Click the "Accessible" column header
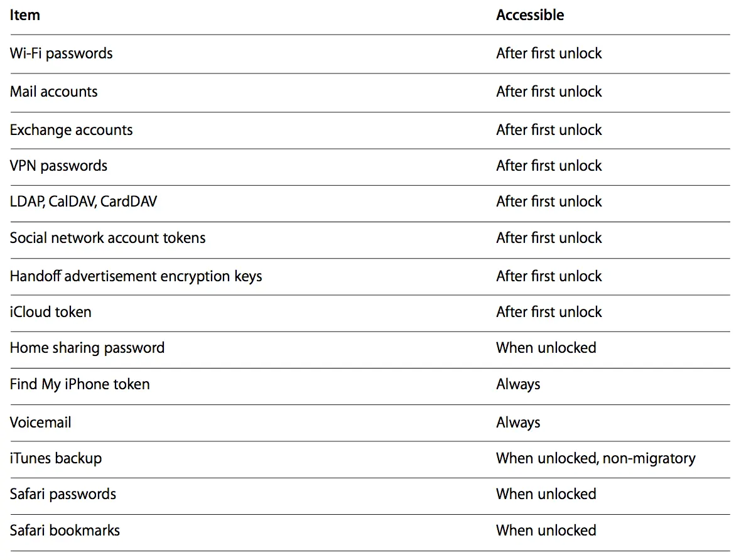Viewport: 751px width, 560px height. pos(530,15)
